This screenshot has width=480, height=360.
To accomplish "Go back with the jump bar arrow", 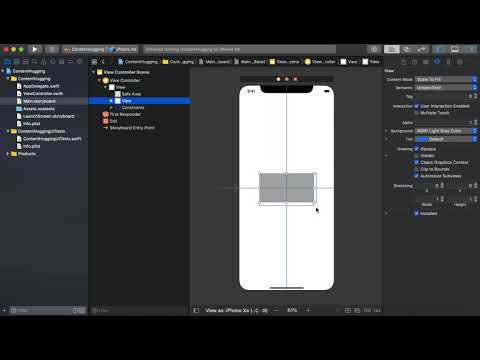I will 103,62.
